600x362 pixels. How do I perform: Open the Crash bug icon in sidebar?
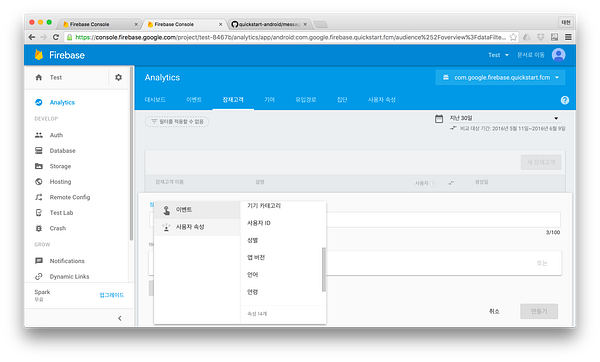[x=39, y=228]
